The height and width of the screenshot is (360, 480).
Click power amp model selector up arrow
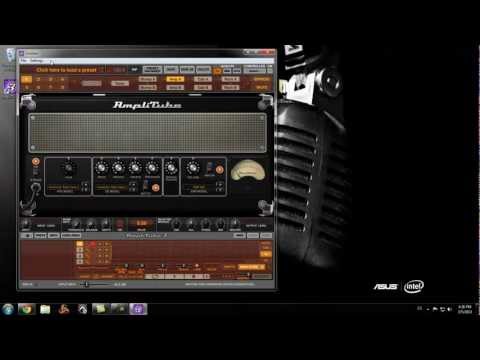coord(219,184)
